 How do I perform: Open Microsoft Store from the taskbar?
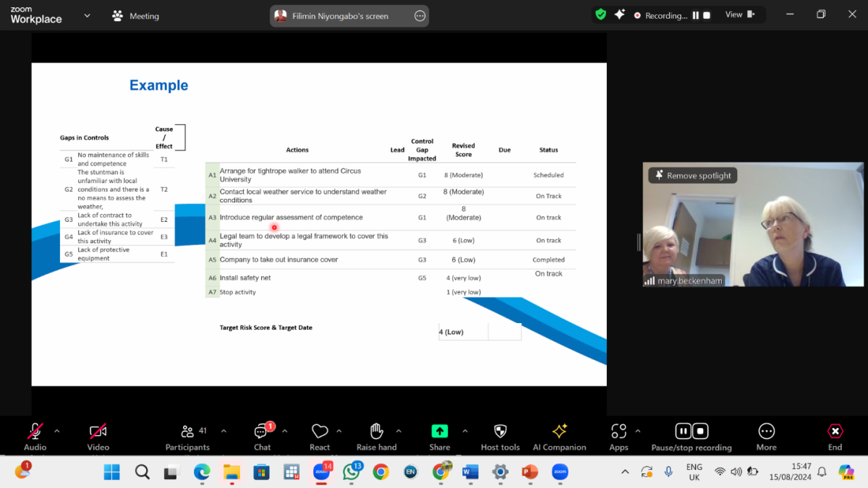click(x=261, y=472)
